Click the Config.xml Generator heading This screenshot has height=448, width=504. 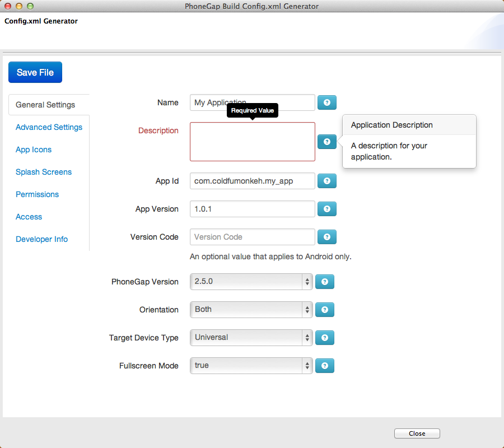[x=41, y=21]
